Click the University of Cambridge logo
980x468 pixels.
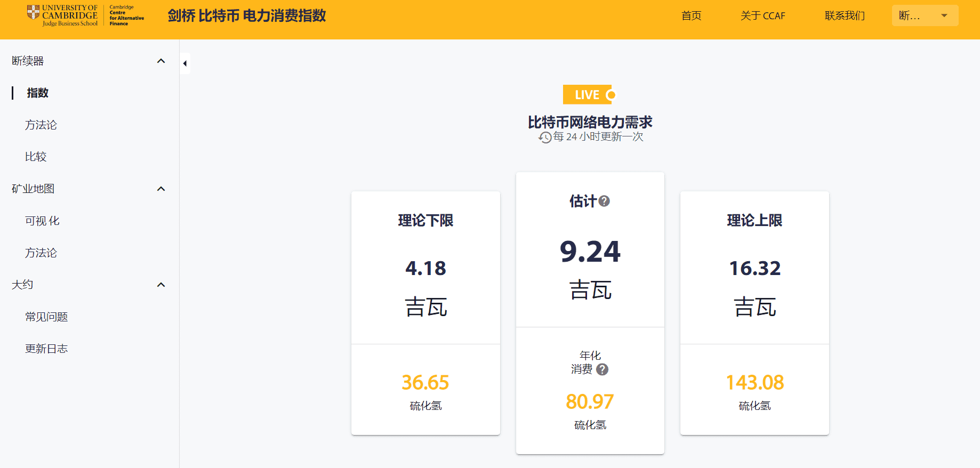coord(62,15)
